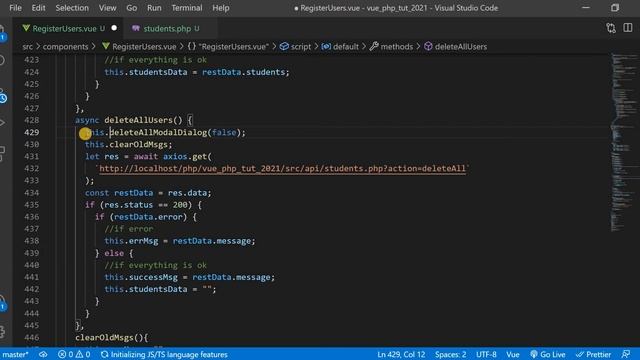Open the Go menu
This screenshot has width=640, height=360.
(x=131, y=8)
